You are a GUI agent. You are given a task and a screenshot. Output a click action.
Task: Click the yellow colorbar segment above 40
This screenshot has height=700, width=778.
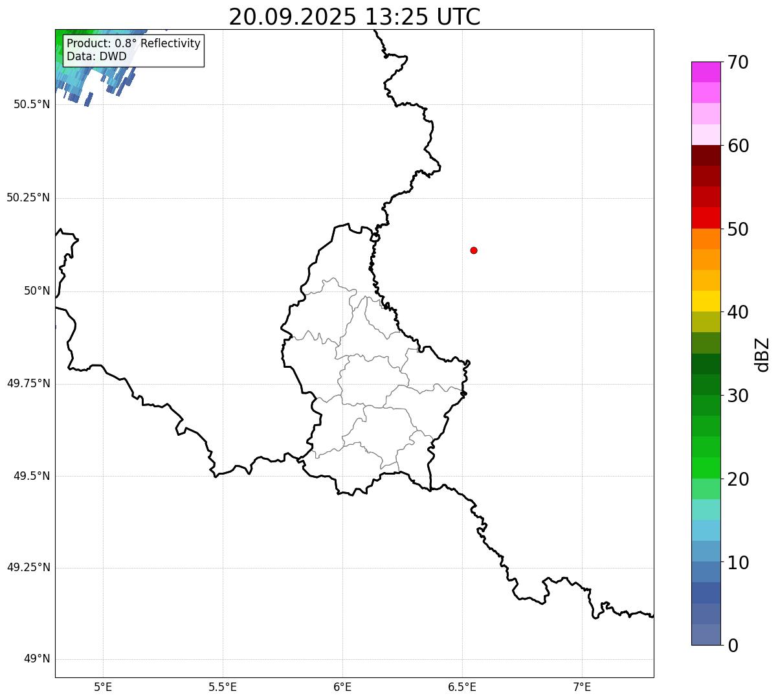[x=706, y=301]
